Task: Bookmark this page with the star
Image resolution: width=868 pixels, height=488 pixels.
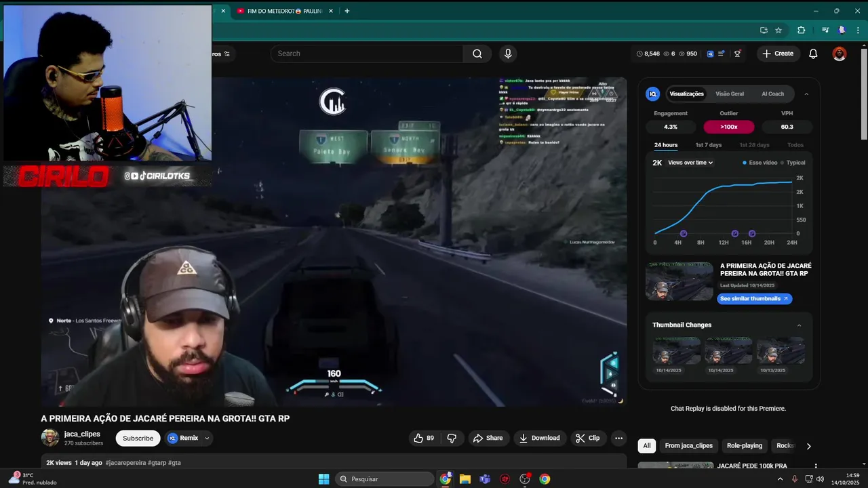Action: (x=778, y=30)
